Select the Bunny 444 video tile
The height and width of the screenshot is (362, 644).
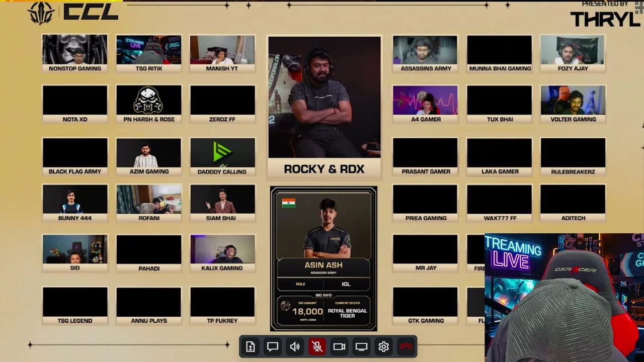[x=75, y=203]
